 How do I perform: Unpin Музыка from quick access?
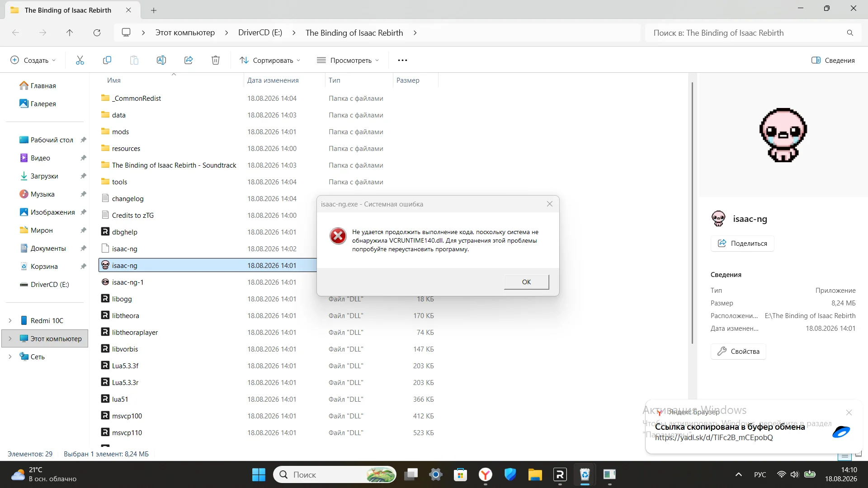tap(83, 194)
